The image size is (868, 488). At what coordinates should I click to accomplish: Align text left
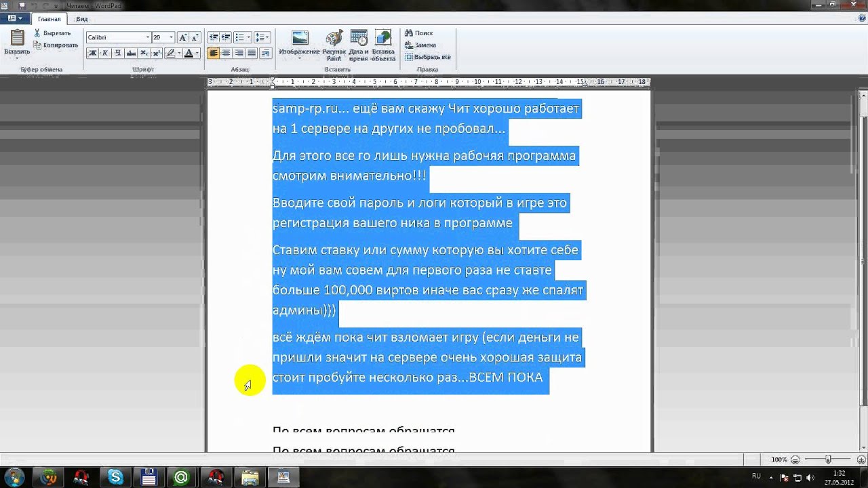click(x=213, y=53)
